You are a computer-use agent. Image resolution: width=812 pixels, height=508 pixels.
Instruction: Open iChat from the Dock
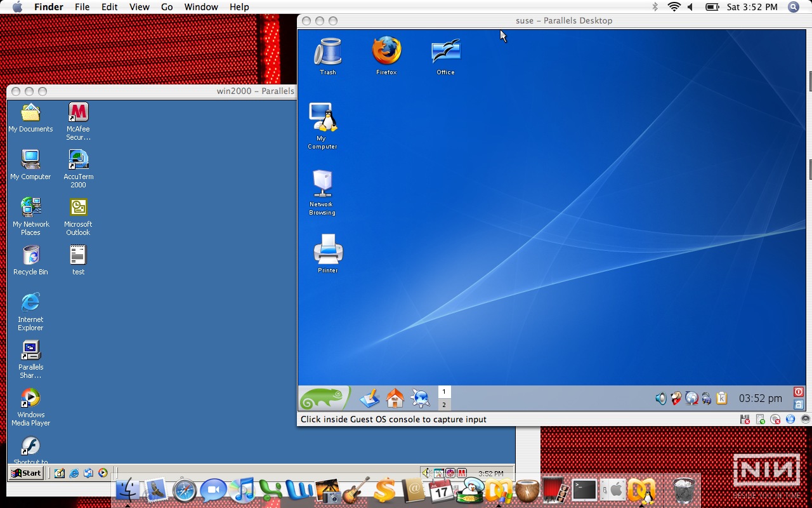(214, 491)
